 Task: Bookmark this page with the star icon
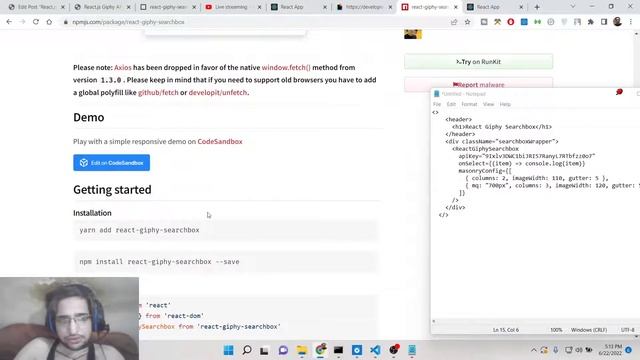467,22
